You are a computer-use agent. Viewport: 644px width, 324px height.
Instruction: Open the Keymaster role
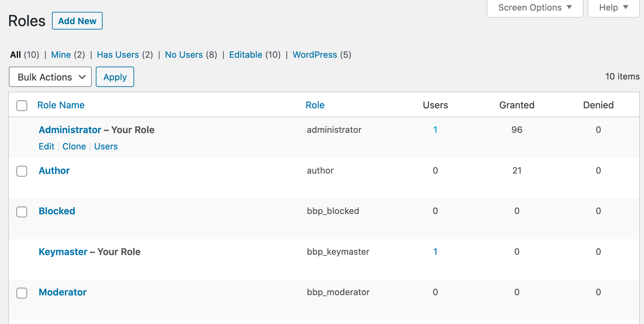pos(63,252)
